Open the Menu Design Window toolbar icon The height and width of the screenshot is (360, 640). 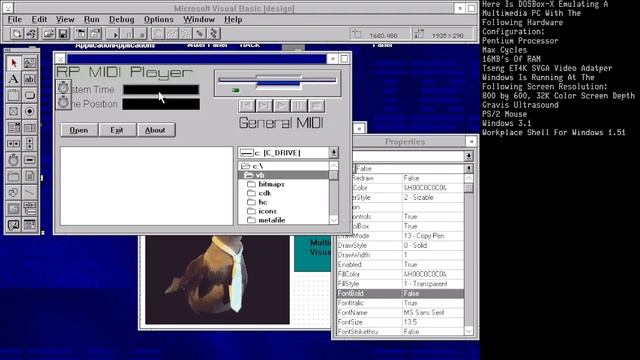(80, 33)
